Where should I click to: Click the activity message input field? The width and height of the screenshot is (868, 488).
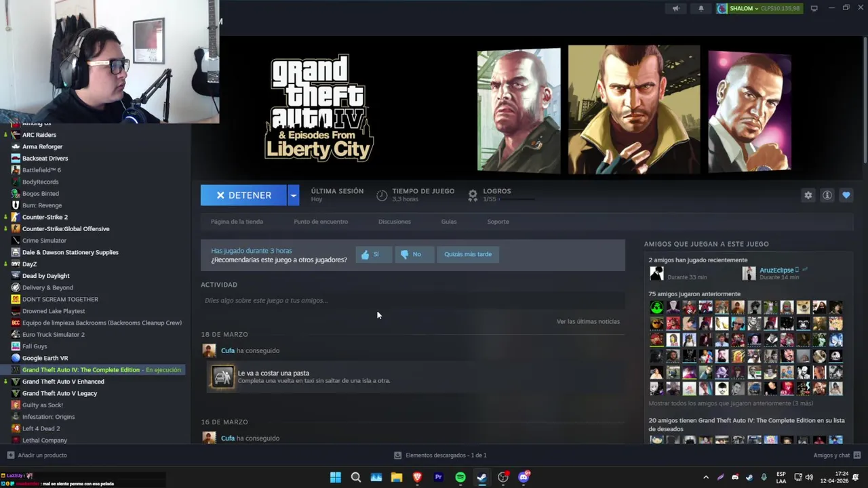(412, 300)
